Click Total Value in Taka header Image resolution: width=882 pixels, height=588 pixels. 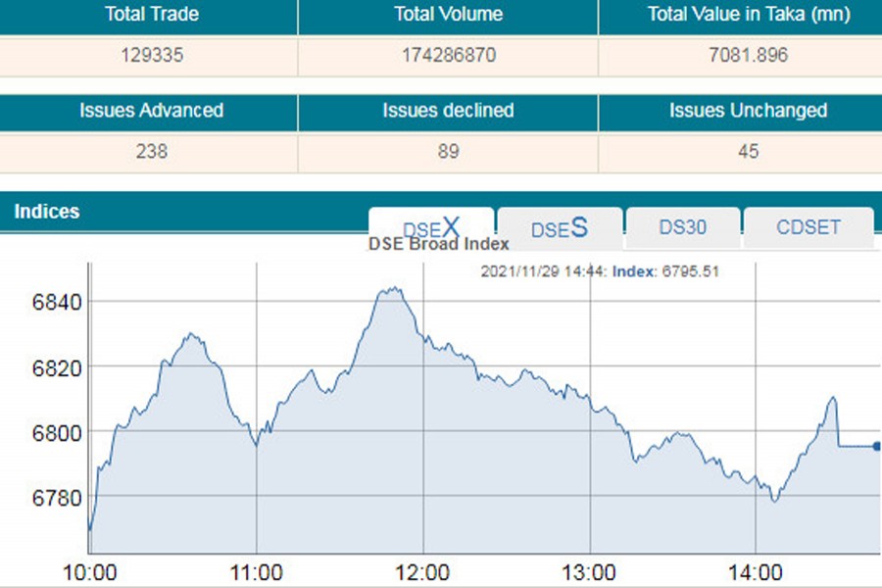[749, 15]
